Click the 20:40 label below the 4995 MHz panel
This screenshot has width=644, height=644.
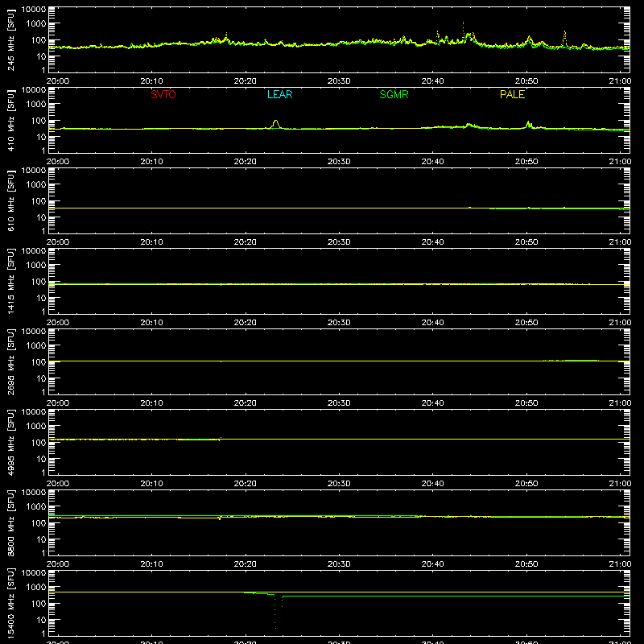(x=432, y=484)
